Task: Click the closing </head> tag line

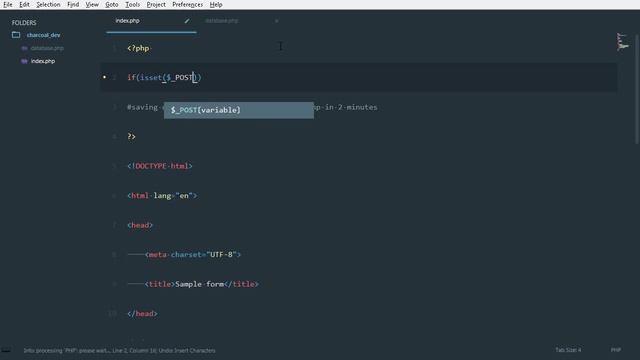Action: click(x=142, y=313)
